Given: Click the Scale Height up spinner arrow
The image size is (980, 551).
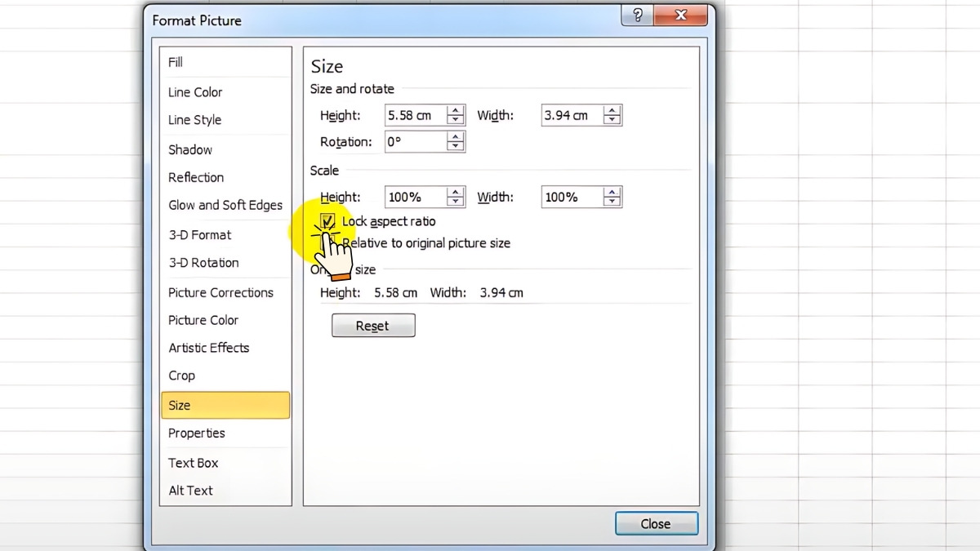Looking at the screenshot, I should tap(457, 192).
